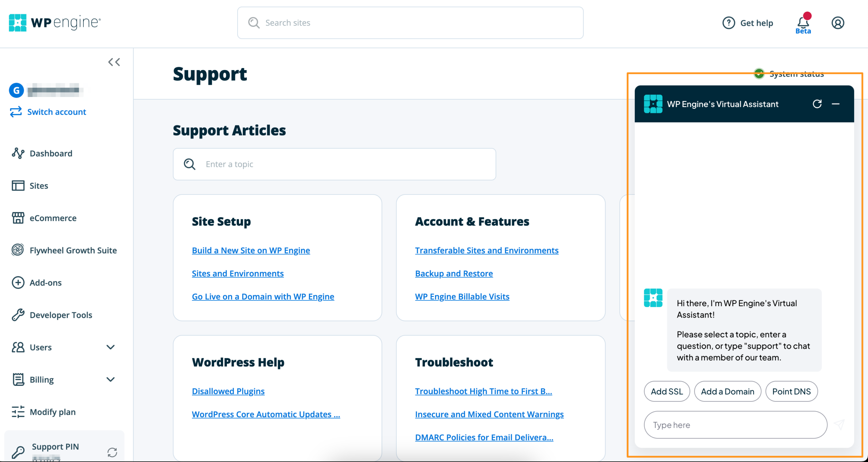Restart the Virtual Assistant conversation

[818, 104]
